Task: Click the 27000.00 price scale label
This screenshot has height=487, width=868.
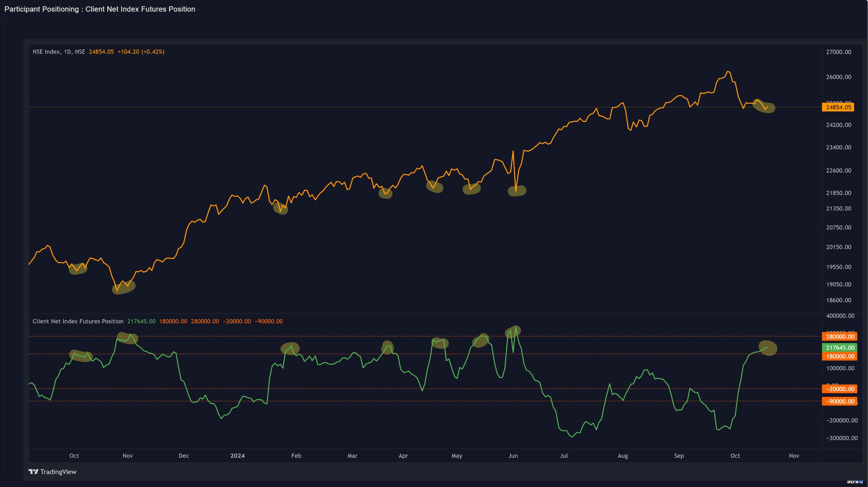Action: coord(838,52)
